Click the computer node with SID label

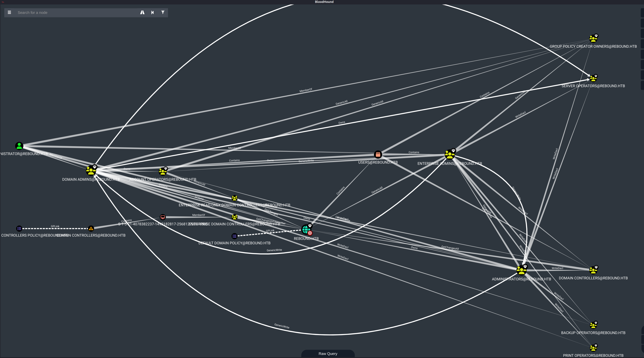tap(163, 217)
